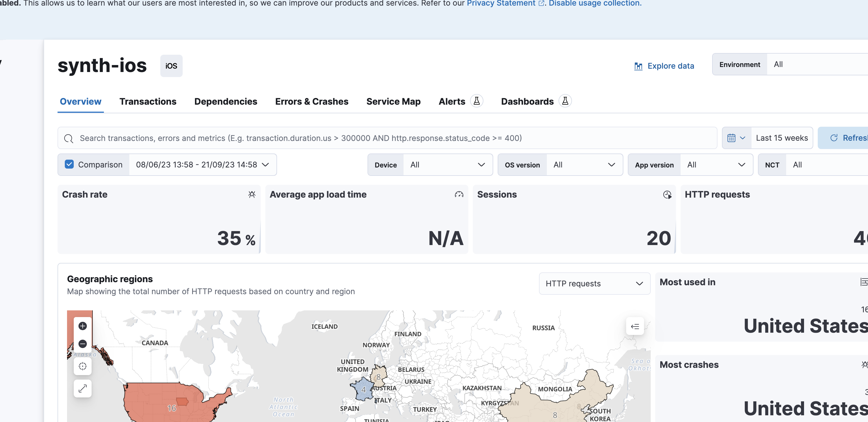This screenshot has height=422, width=868.
Task: Click the Crash rate bug icon
Action: [252, 194]
